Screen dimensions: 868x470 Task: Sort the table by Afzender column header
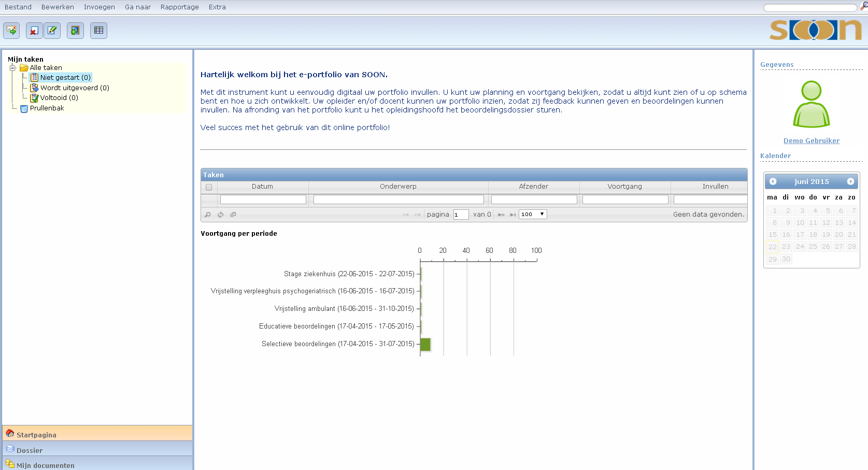[534, 187]
